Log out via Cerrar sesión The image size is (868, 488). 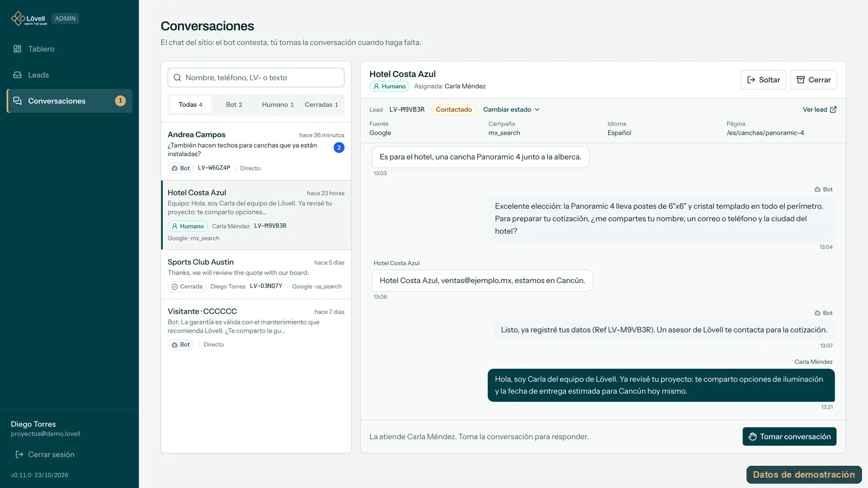45,454
